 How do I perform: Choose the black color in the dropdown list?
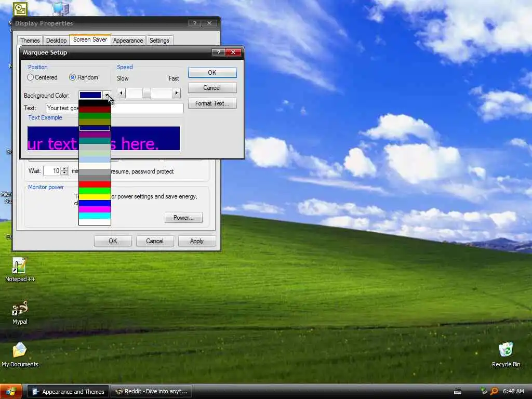pyautogui.click(x=95, y=103)
